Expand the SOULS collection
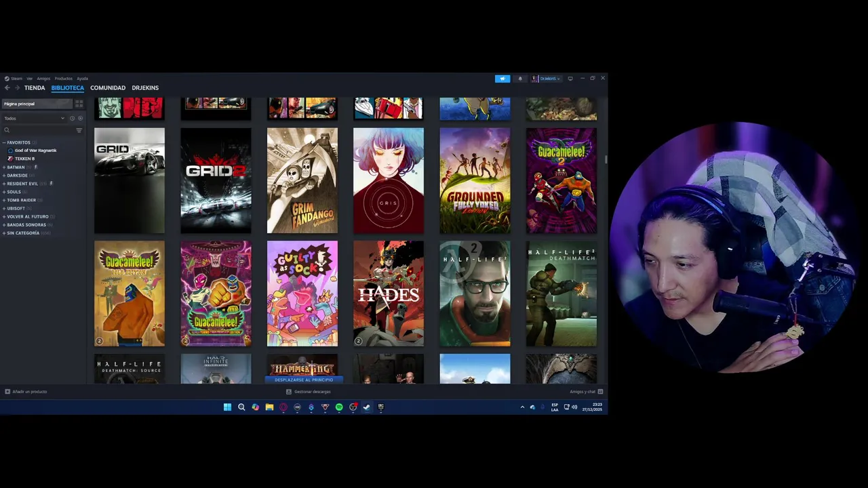 (4, 192)
